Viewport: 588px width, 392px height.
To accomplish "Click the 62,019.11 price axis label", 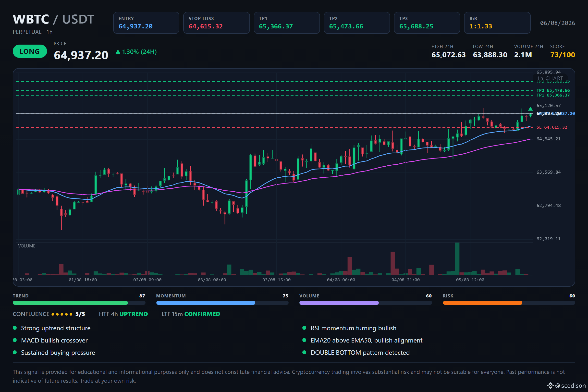I will [x=549, y=239].
